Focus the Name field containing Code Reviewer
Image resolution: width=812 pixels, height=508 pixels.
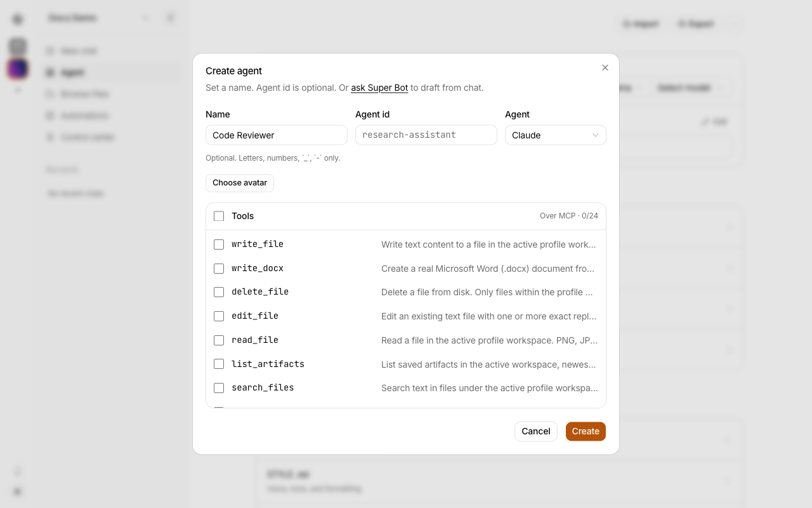click(x=277, y=135)
